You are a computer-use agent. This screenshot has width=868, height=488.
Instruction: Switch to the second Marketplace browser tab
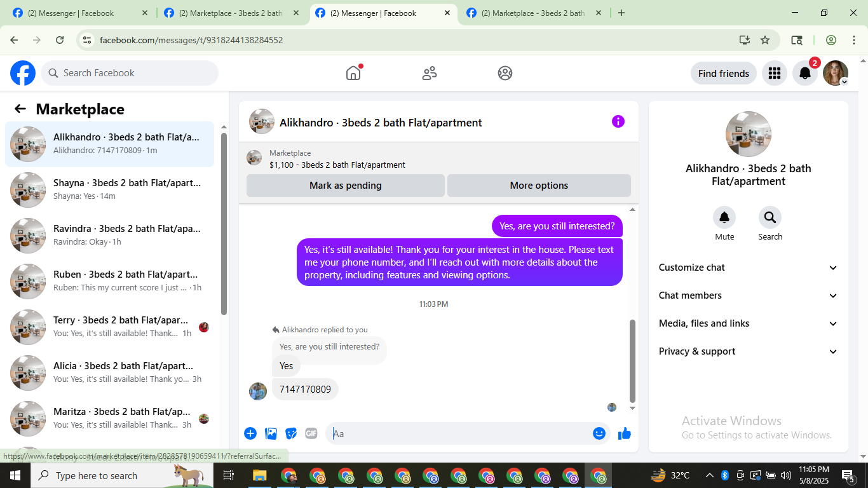pyautogui.click(x=230, y=13)
